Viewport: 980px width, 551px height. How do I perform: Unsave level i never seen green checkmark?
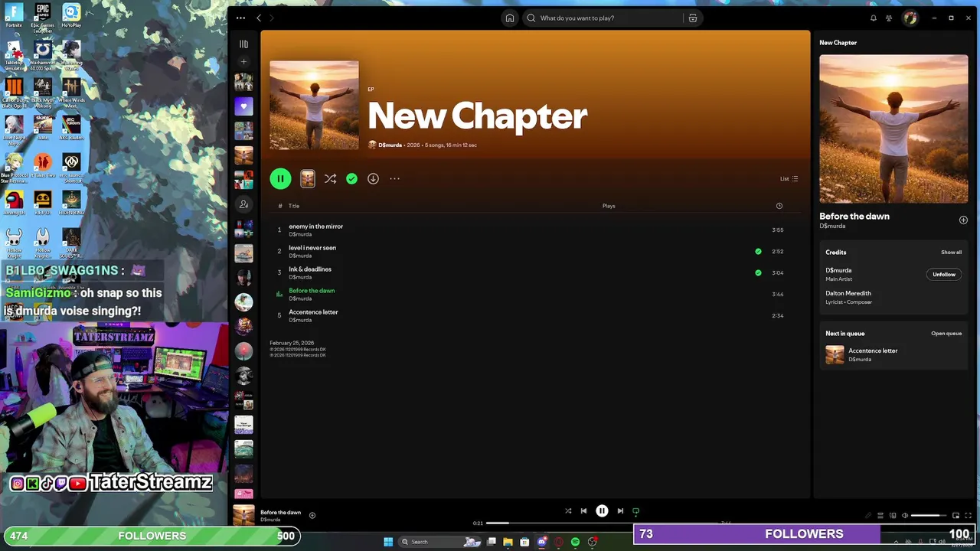tap(758, 251)
